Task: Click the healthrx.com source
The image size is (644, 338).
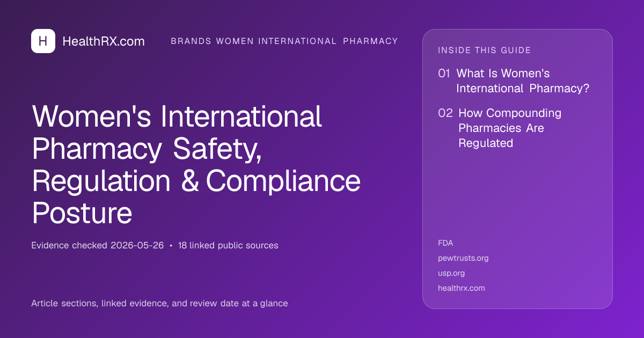Action: tap(462, 288)
